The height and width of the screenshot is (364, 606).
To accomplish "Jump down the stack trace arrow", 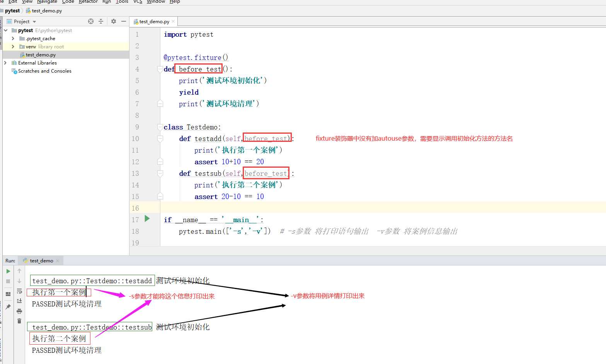I will pos(19,281).
